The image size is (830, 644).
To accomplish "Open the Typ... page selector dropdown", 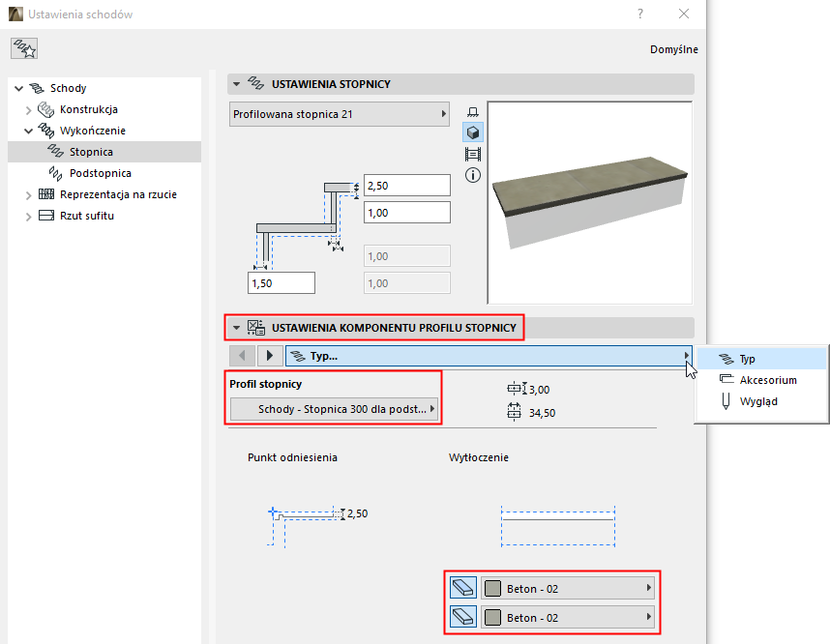I will [x=489, y=356].
